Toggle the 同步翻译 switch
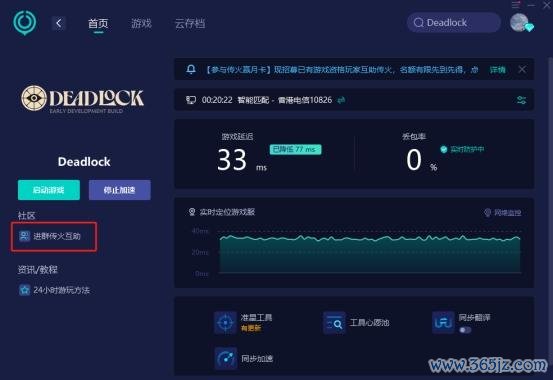 [x=465, y=330]
